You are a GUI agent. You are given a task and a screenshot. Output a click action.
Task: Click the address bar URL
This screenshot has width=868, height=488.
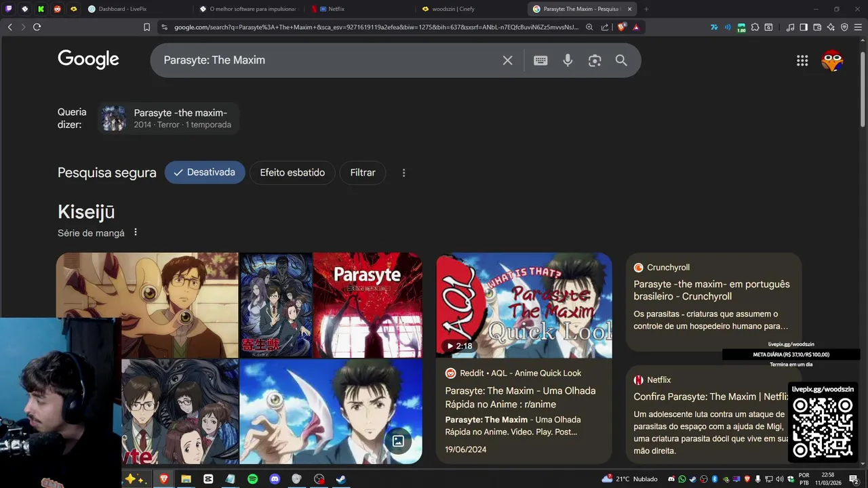point(376,27)
